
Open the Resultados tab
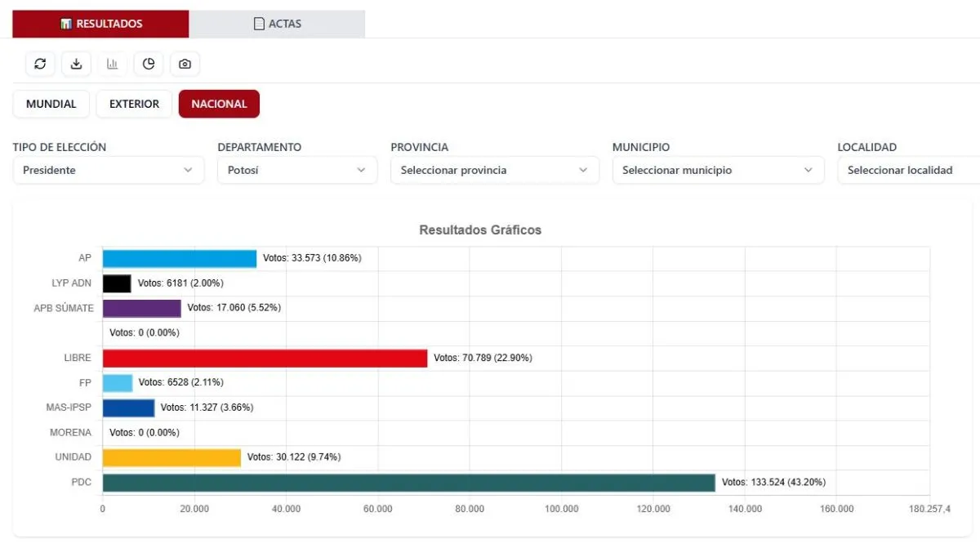[100, 24]
